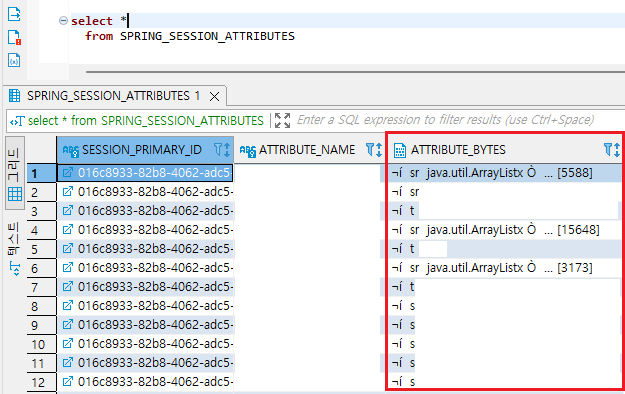Select ATTRIBUTE_BYTES cell ending with [3173]
The width and height of the screenshot is (625, 394).
point(505,268)
